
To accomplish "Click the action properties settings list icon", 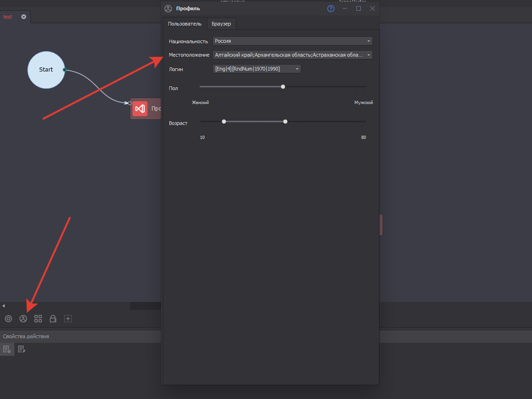I will [x=7, y=349].
